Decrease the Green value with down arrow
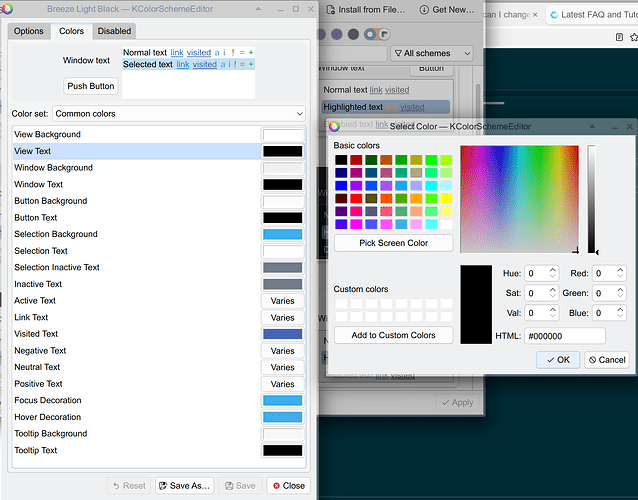Screen dimensions: 638x500 pos(620,297)
